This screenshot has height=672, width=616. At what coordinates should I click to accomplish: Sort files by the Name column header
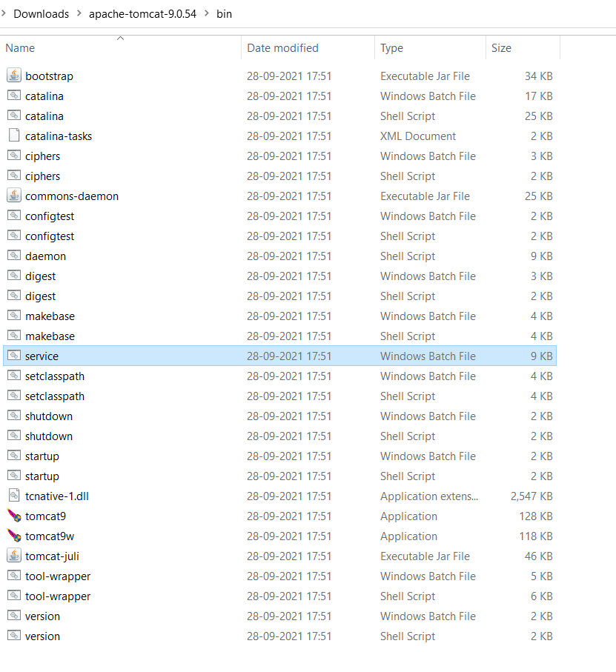tap(120, 48)
